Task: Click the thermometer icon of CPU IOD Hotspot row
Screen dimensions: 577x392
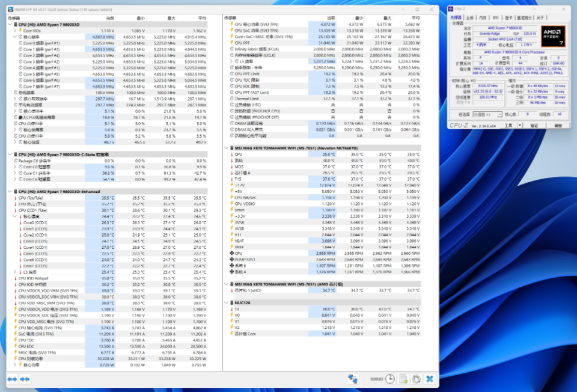Action: point(16,278)
